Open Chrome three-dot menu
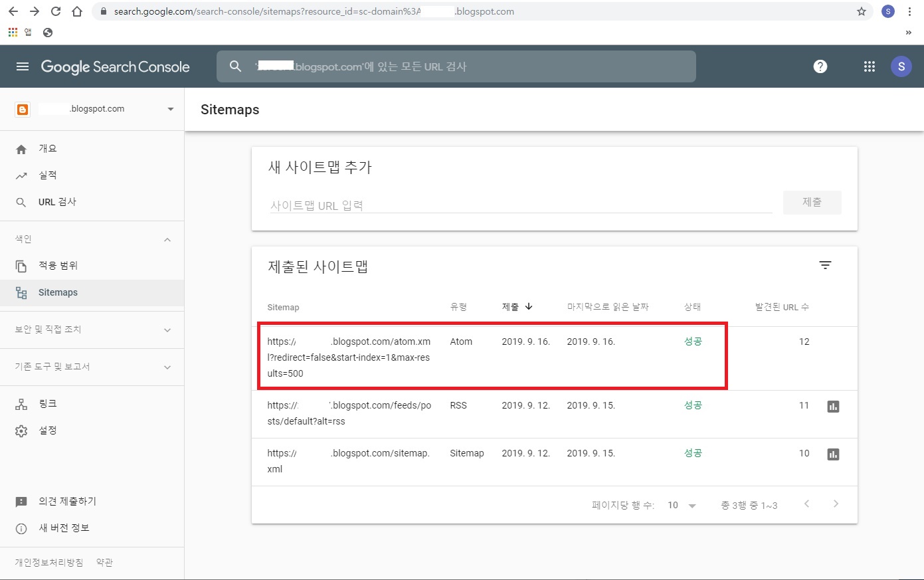This screenshot has width=924, height=580. [x=909, y=11]
